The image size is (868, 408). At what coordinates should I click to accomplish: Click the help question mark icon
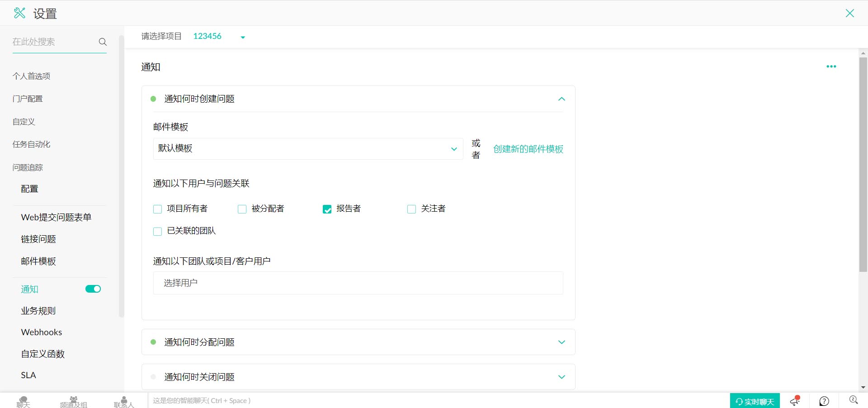click(x=824, y=401)
